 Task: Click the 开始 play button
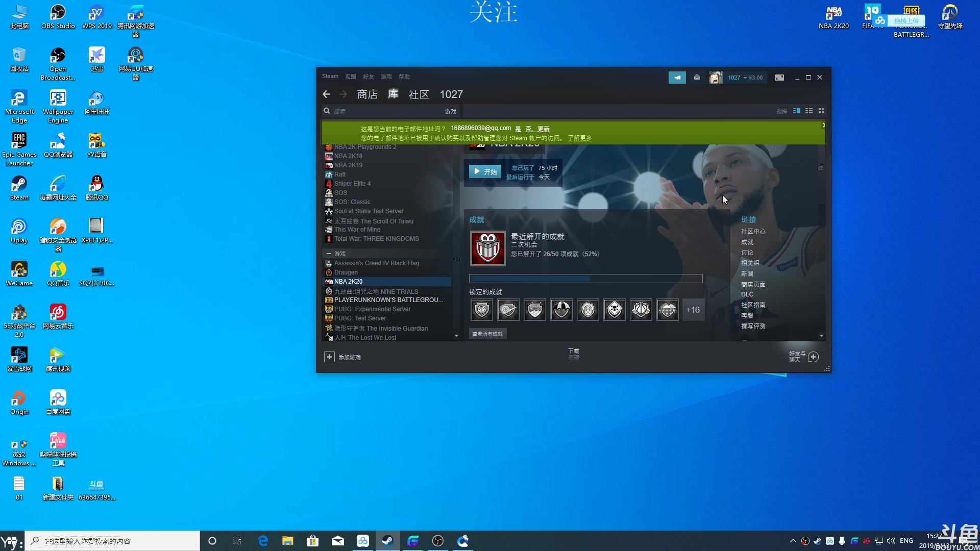485,172
